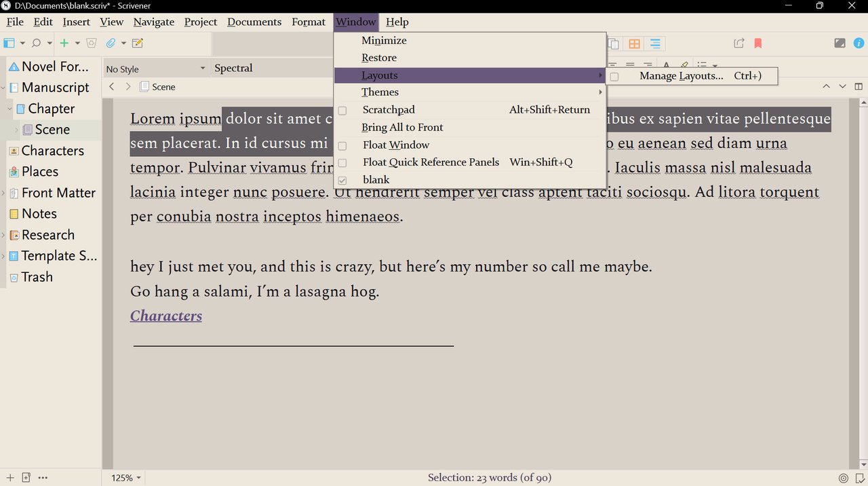Screen dimensions: 868x486
Task: Go forward with editor history right arrow
Action: (x=128, y=86)
